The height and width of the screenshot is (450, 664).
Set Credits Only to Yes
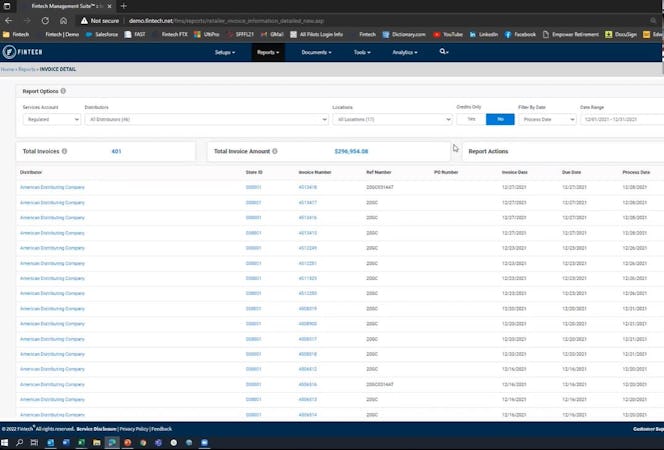(471, 119)
